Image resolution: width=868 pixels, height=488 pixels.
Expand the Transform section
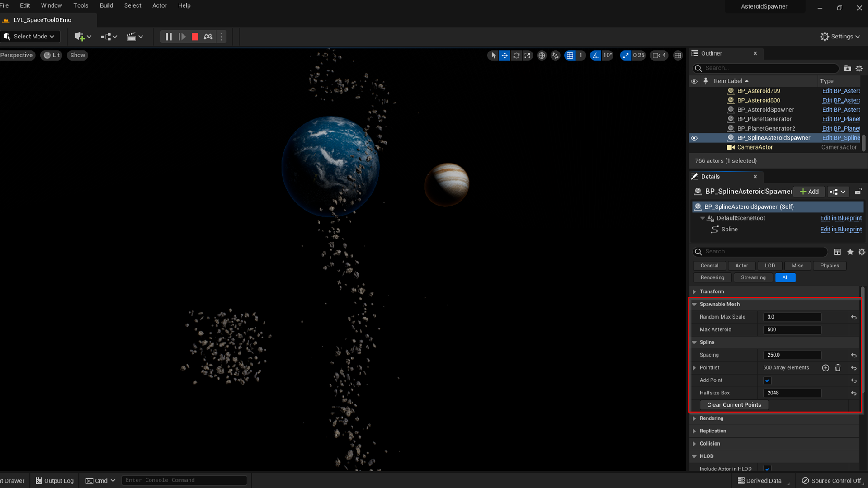click(x=694, y=291)
